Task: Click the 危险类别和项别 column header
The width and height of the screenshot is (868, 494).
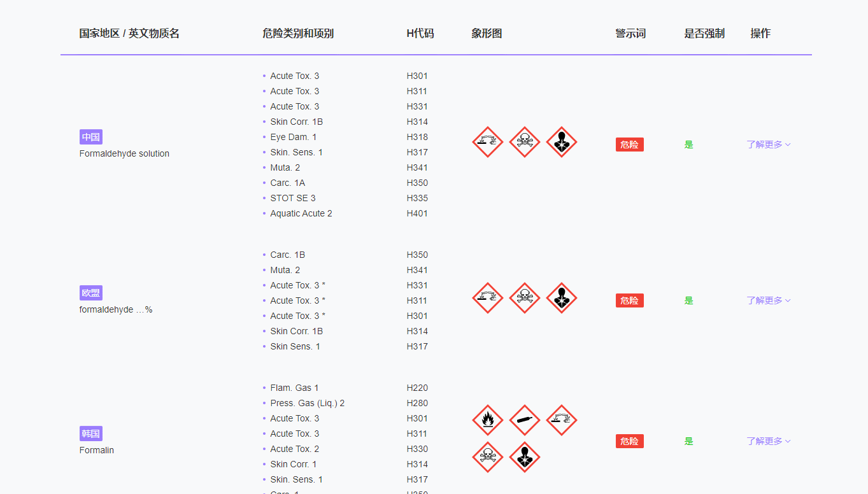Action: [x=298, y=34]
